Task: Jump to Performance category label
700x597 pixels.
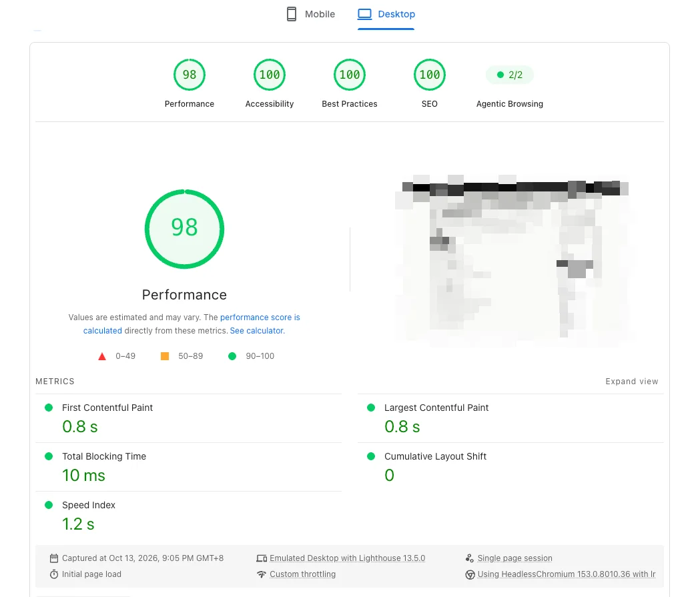Action: click(x=190, y=104)
